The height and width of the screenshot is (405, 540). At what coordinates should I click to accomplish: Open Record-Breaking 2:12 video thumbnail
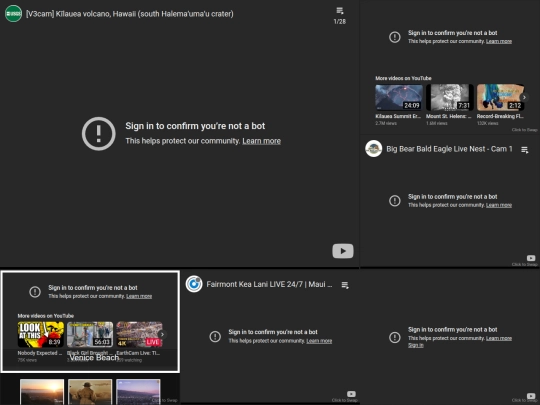pos(500,97)
